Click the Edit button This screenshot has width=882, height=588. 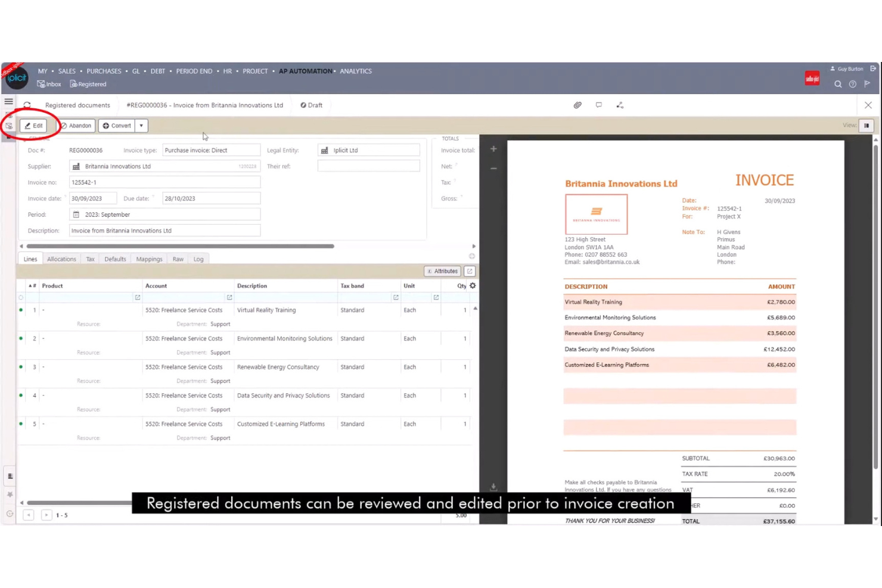(x=33, y=126)
